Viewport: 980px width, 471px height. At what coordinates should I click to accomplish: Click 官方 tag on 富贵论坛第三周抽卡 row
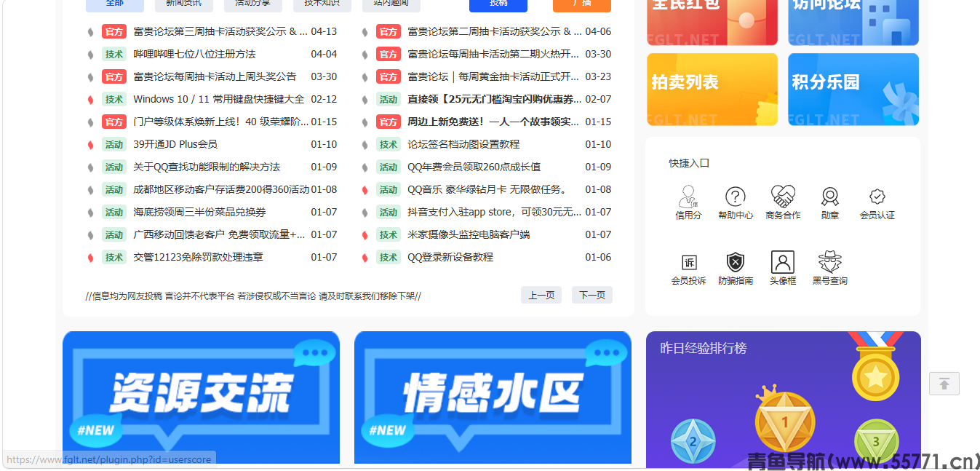point(114,31)
